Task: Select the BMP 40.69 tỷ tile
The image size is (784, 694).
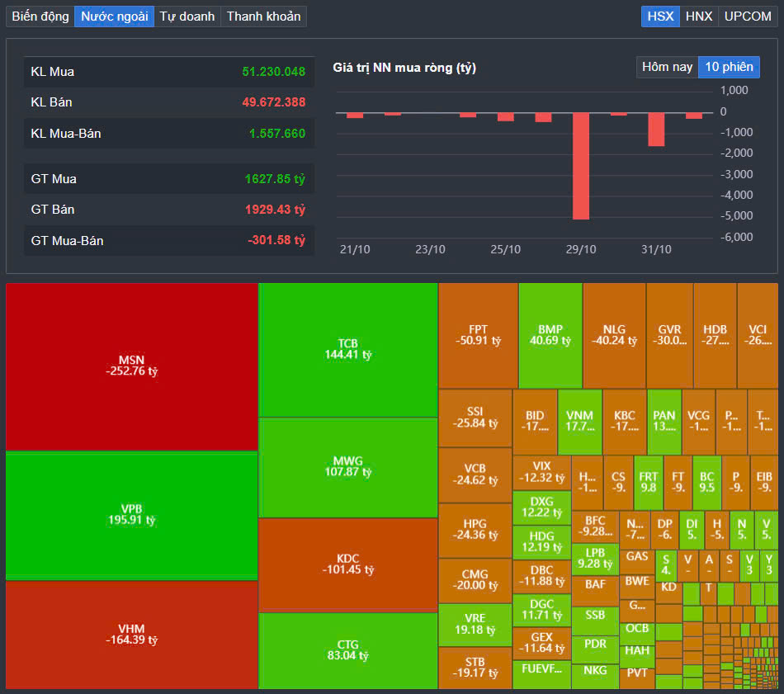Action: [x=550, y=336]
